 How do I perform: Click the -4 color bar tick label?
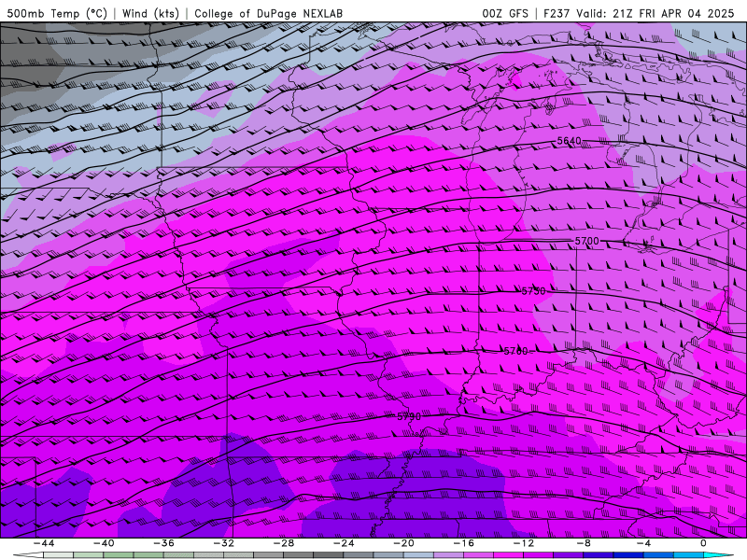pyautogui.click(x=643, y=543)
